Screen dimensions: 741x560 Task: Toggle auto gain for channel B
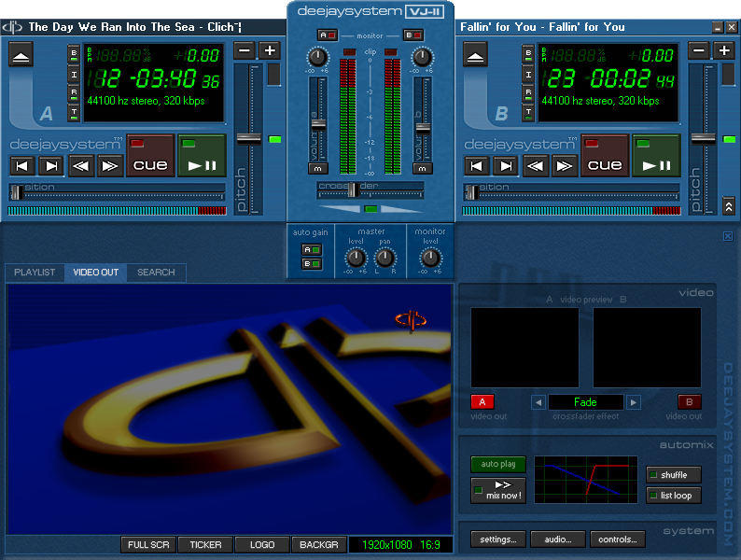[x=312, y=264]
